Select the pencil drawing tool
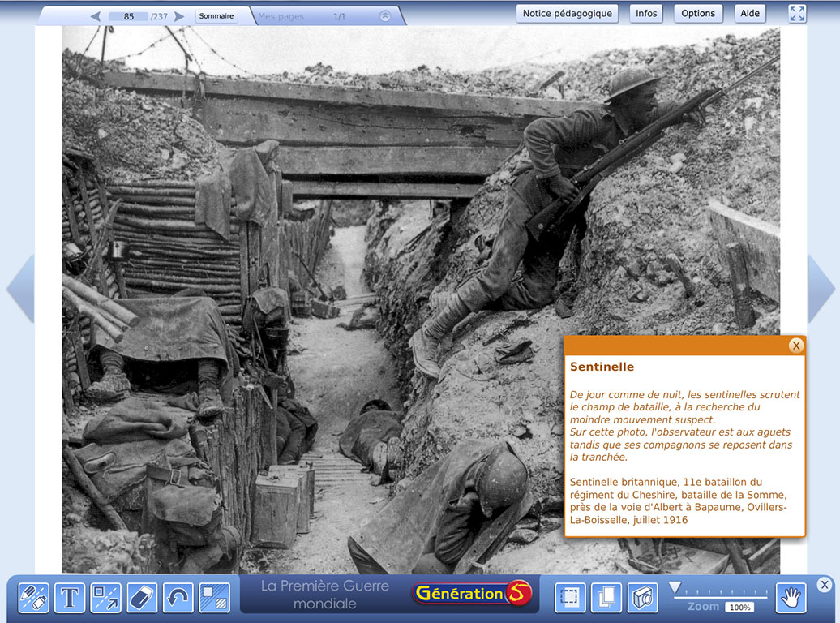Screen dimensions: 840x623 click(33, 598)
